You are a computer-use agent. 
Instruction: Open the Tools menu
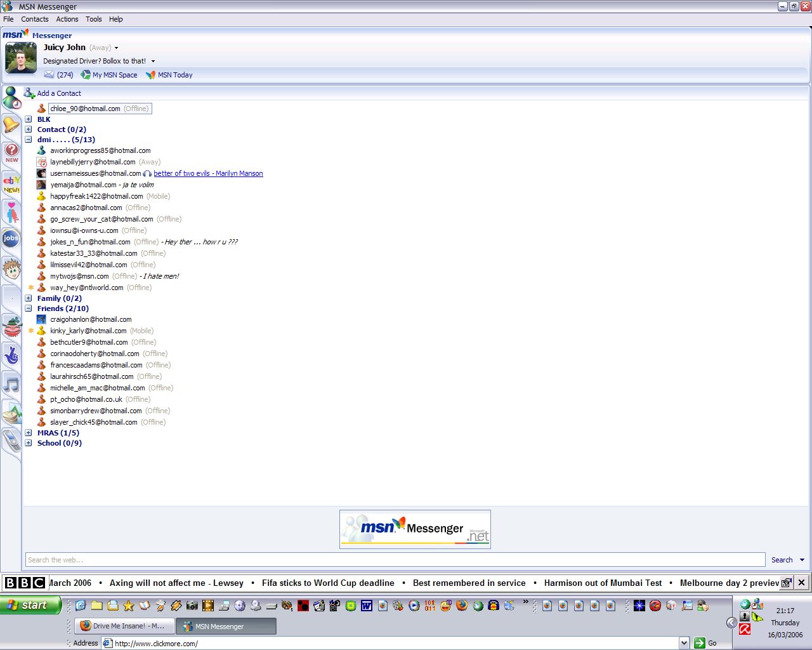pos(93,19)
